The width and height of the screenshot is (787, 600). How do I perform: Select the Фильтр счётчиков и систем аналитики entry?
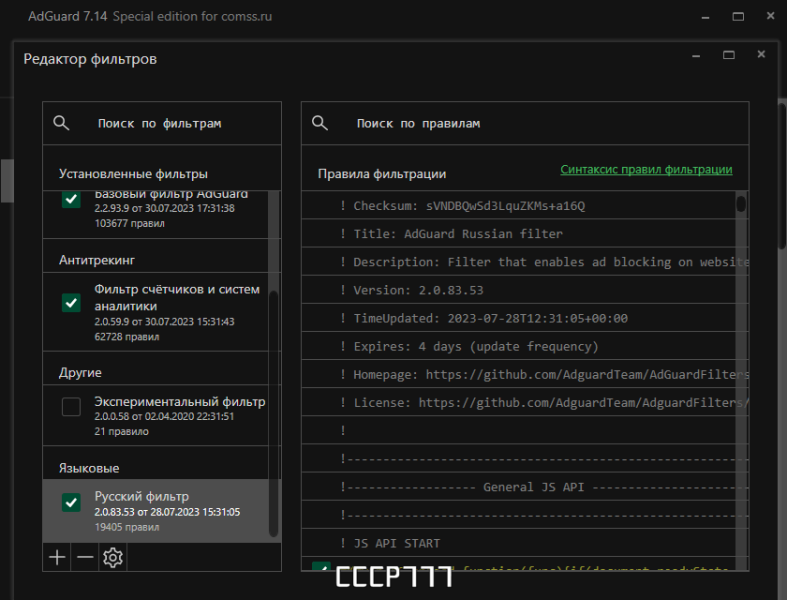(x=156, y=312)
